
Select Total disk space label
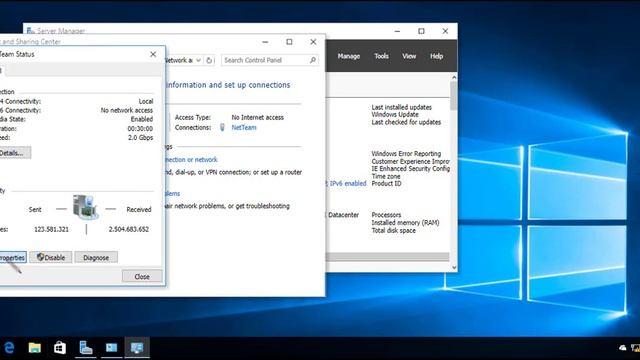coord(393,230)
